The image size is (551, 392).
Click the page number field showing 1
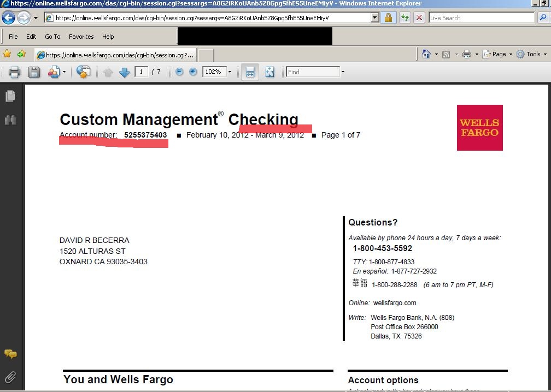pyautogui.click(x=141, y=72)
